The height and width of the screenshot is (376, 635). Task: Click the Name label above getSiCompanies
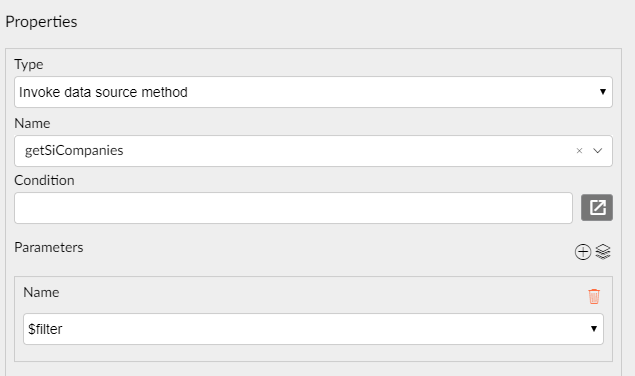point(32,123)
